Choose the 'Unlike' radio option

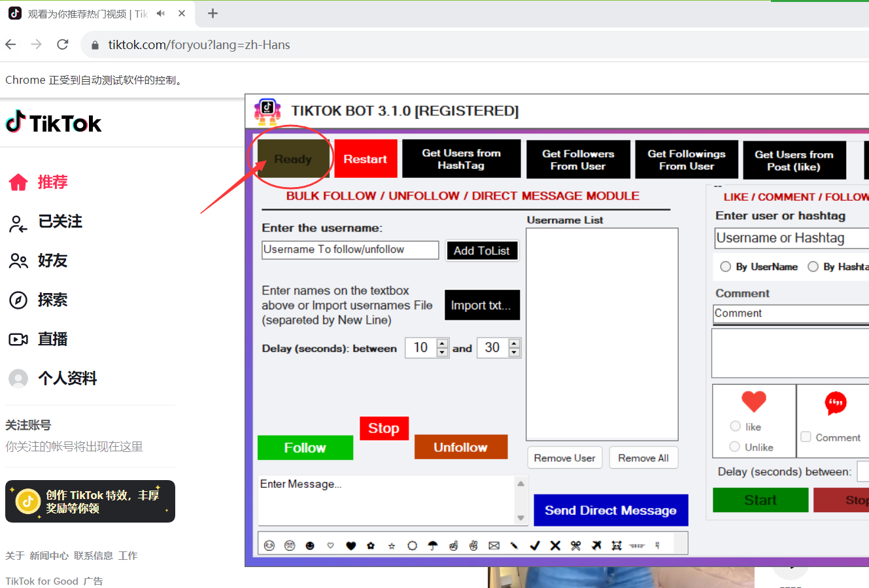(x=735, y=447)
